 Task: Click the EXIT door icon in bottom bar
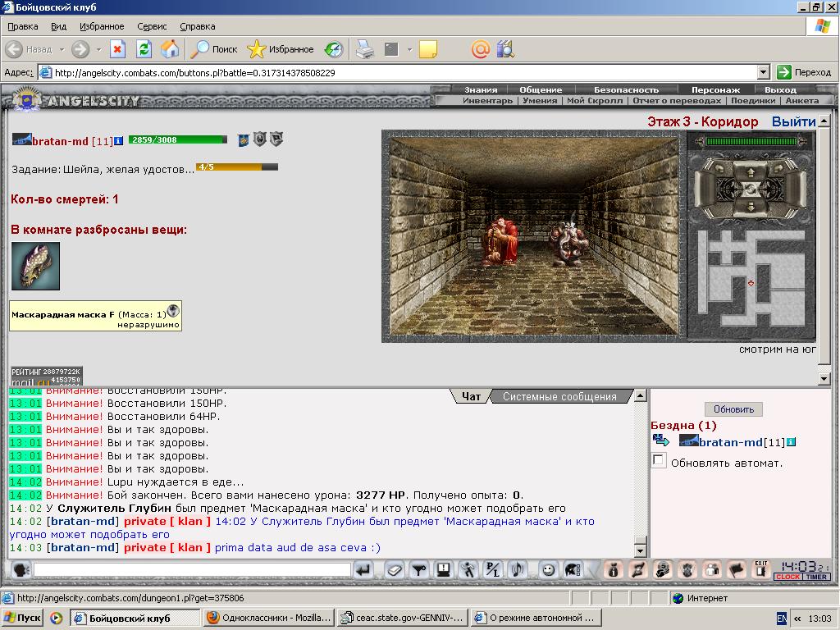761,569
